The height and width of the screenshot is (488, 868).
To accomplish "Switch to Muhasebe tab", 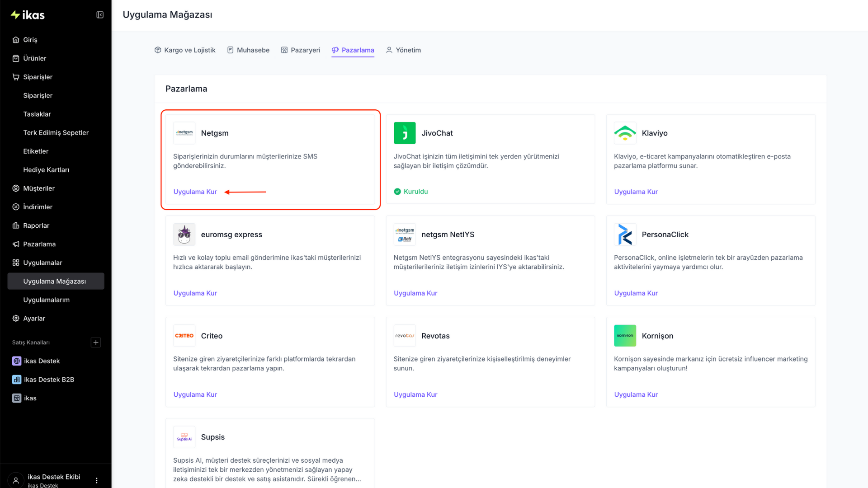I will coord(248,50).
